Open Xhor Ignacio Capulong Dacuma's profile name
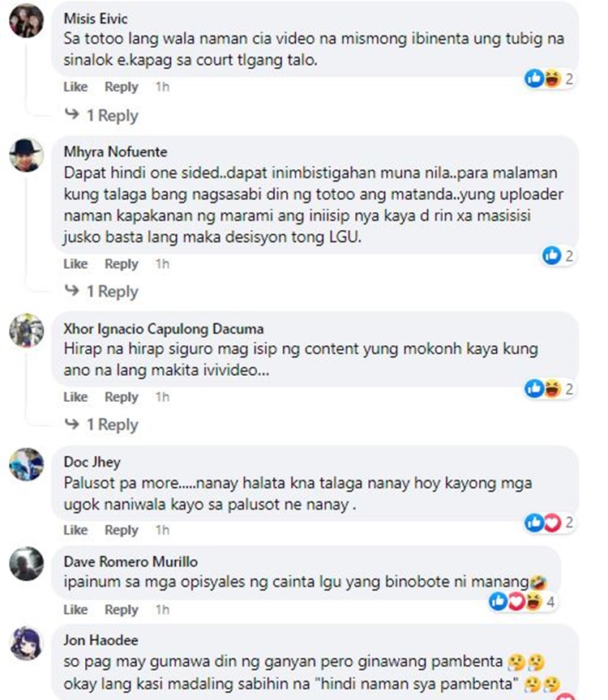The image size is (608, 700). coord(164,329)
